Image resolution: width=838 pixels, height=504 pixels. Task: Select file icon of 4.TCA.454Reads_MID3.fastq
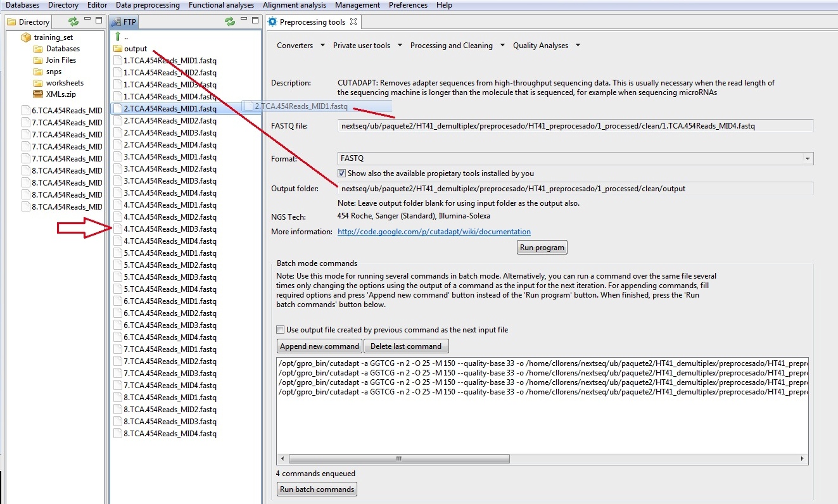tap(117, 229)
